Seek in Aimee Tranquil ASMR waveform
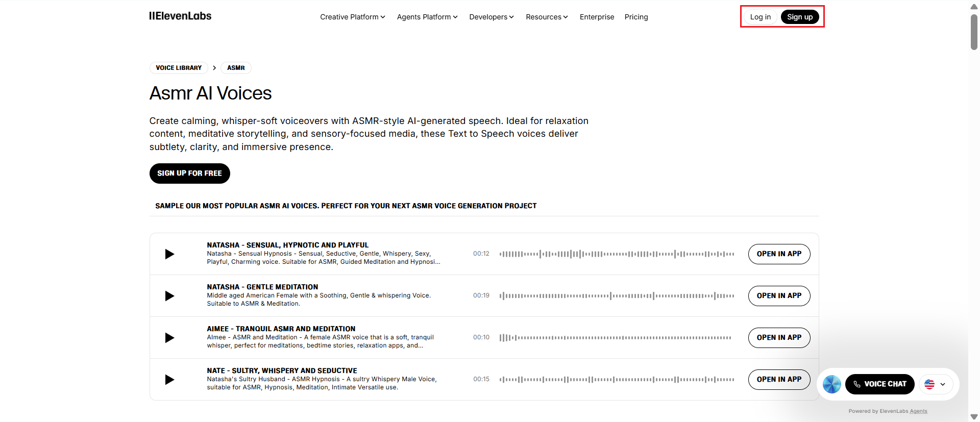 tap(615, 338)
